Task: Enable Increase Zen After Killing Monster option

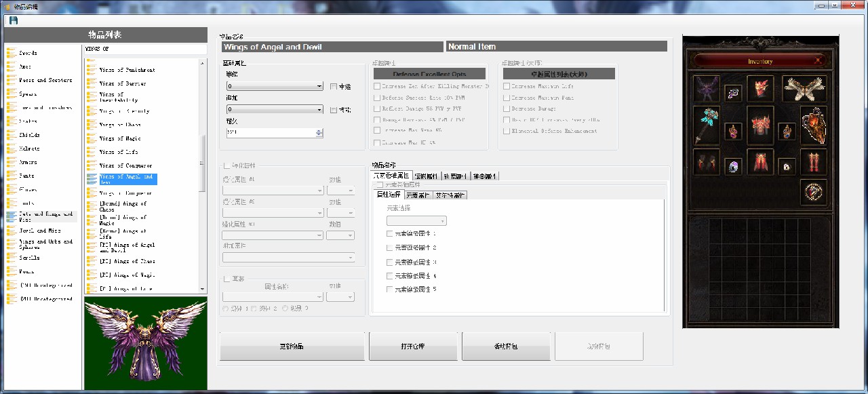Action: [x=377, y=86]
